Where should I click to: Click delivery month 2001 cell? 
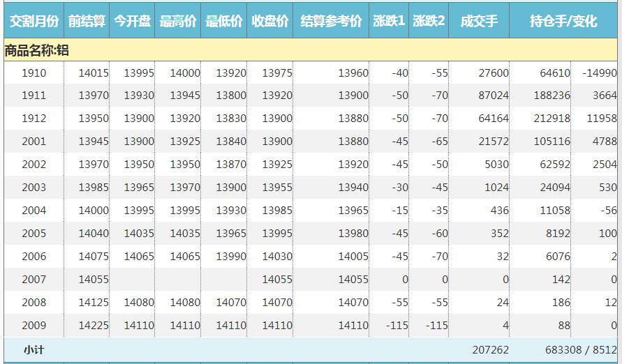point(34,142)
